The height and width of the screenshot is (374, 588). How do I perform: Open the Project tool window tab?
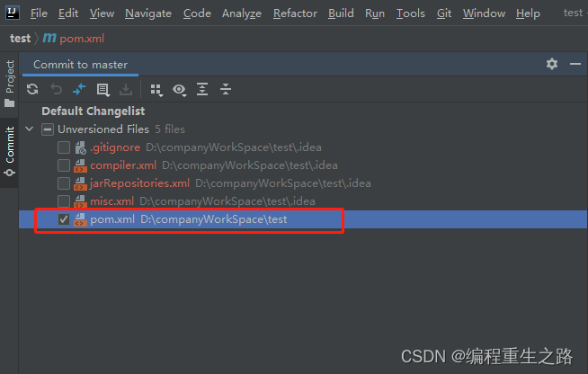tap(9, 83)
